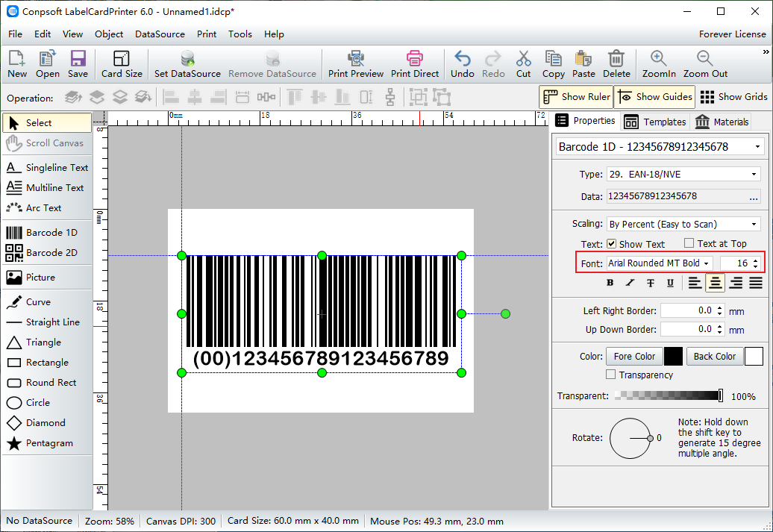Select the Triangle shape tool
The image size is (773, 532).
coord(47,342)
